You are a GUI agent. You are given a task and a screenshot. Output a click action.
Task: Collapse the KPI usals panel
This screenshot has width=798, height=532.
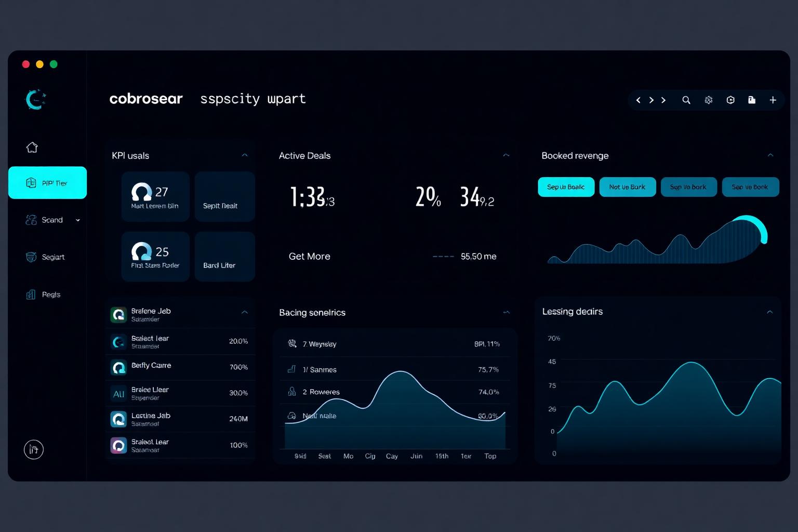(x=245, y=155)
